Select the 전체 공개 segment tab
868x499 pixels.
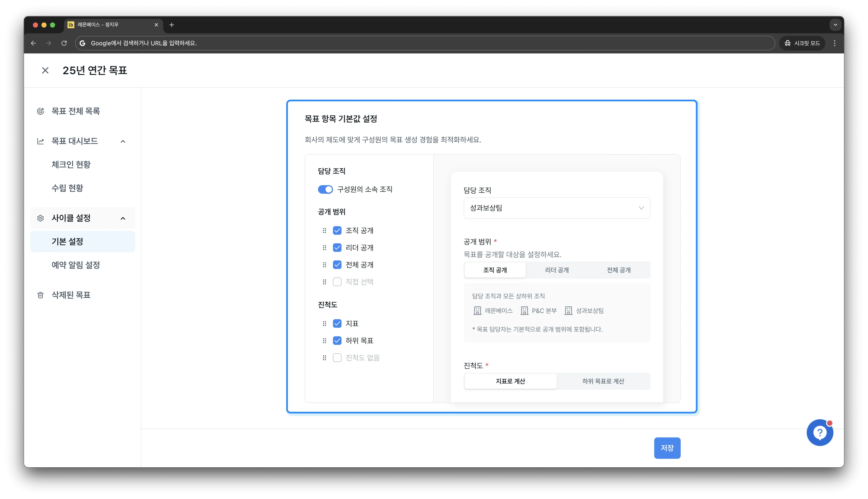(619, 270)
